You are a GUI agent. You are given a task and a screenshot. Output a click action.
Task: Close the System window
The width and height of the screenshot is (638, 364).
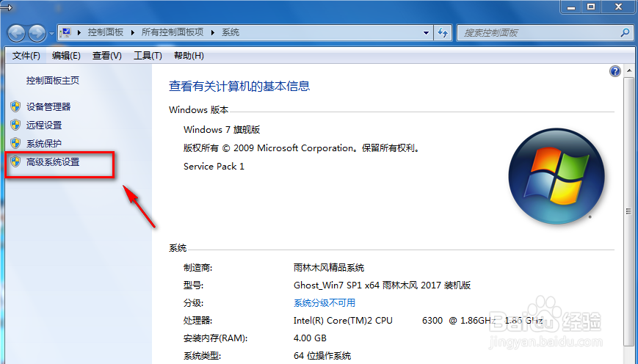click(618, 7)
